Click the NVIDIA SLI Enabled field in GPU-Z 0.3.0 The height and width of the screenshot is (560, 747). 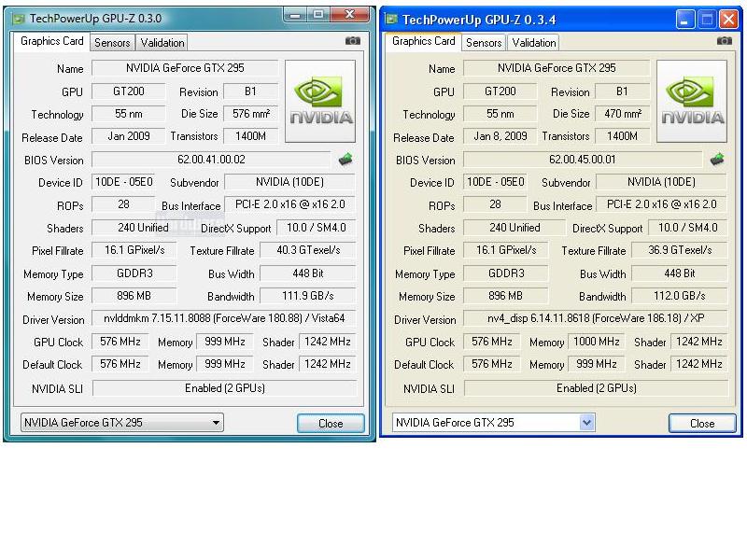click(224, 388)
